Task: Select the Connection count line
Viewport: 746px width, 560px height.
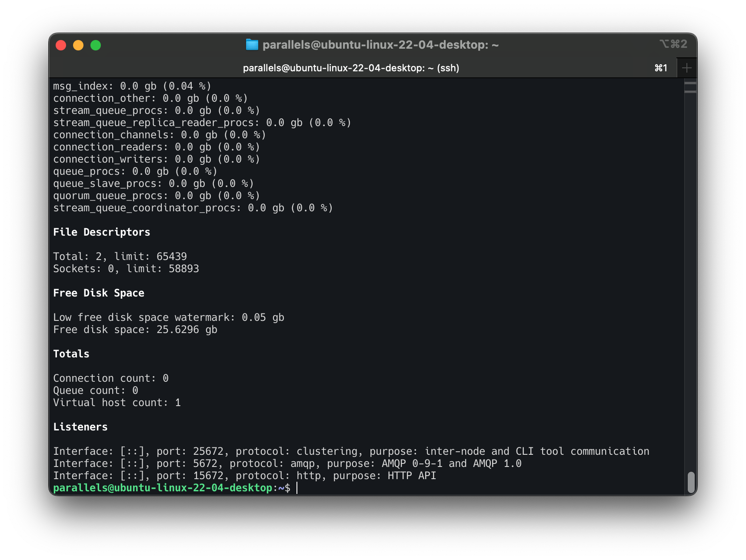Action: (x=110, y=378)
